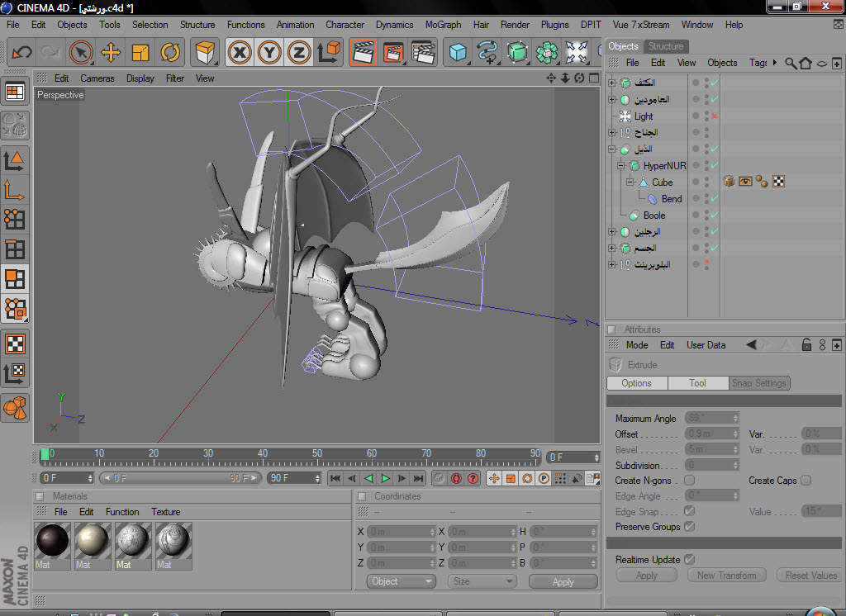Click the Render Active View clapperboard icon
The width and height of the screenshot is (846, 616).
click(x=363, y=53)
